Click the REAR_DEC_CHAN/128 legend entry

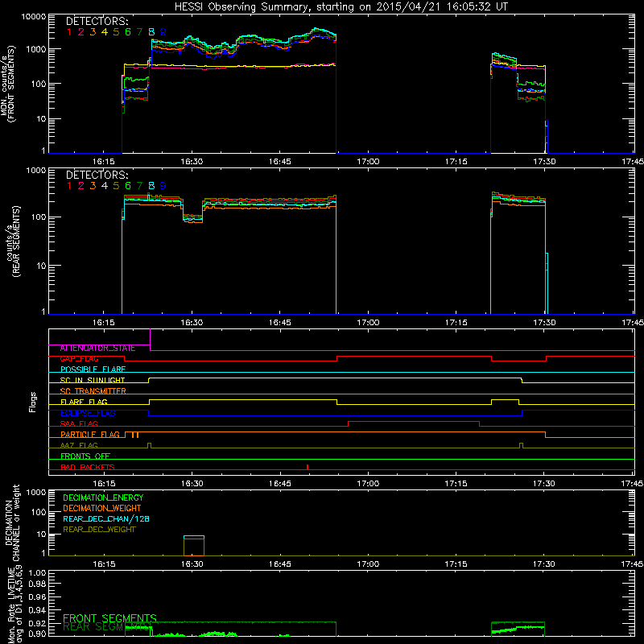(x=106, y=519)
